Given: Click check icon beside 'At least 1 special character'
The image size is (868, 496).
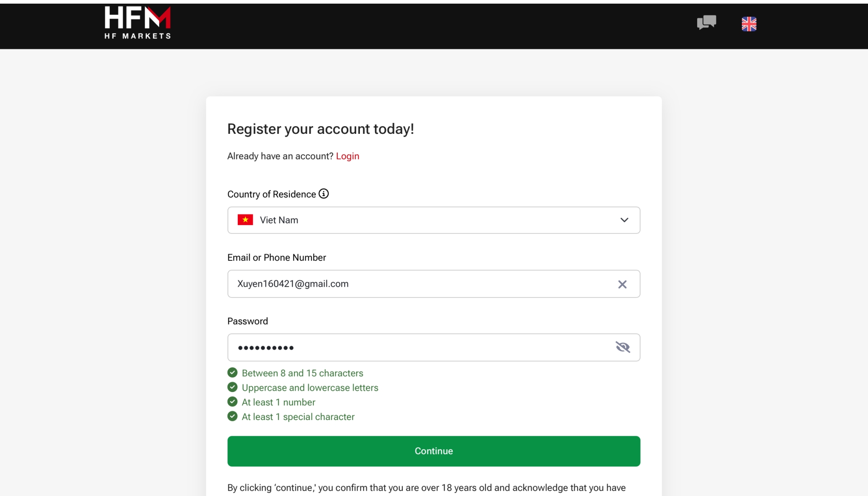Looking at the screenshot, I should 232,416.
